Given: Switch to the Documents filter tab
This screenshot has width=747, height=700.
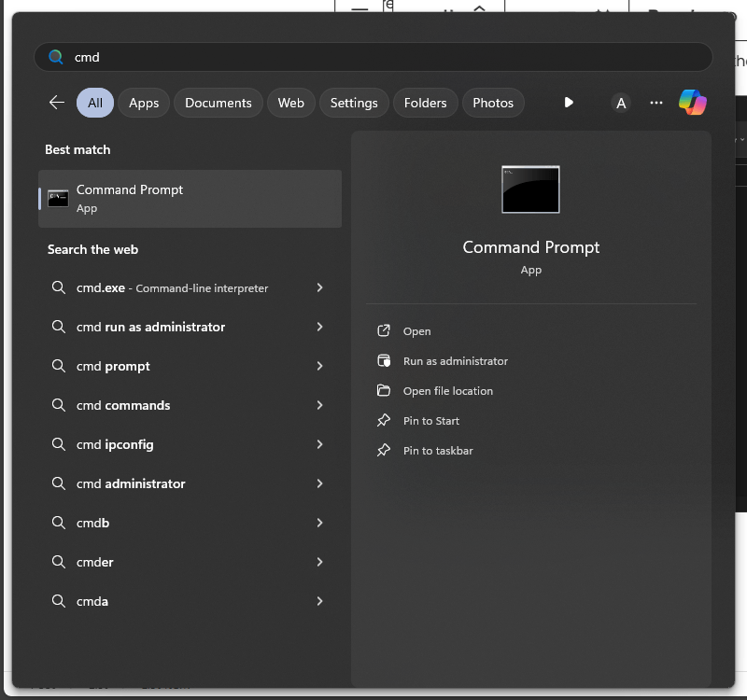Looking at the screenshot, I should pyautogui.click(x=218, y=103).
